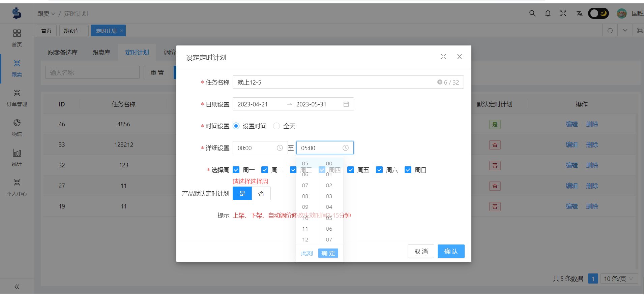Image resolution: width=644 pixels, height=295 pixels.
Task: Click the clock icon in start time field
Action: (x=280, y=148)
